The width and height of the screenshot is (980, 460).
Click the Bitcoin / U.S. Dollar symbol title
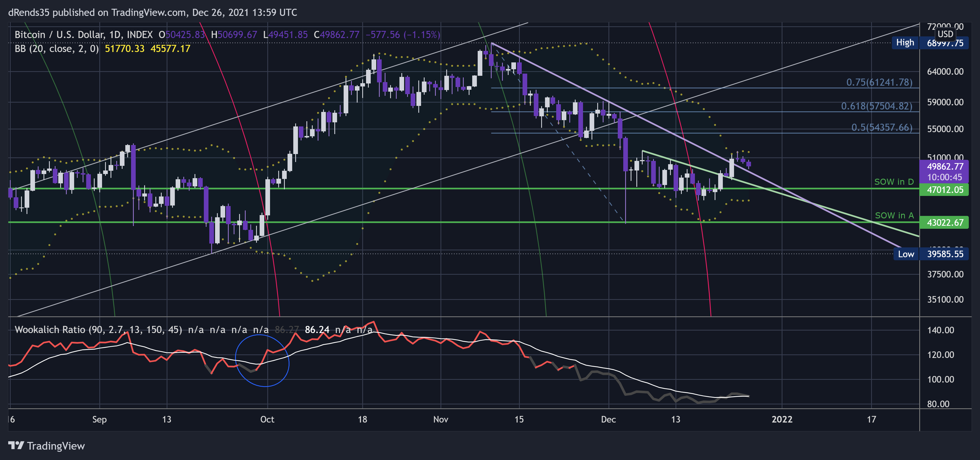pos(84,35)
